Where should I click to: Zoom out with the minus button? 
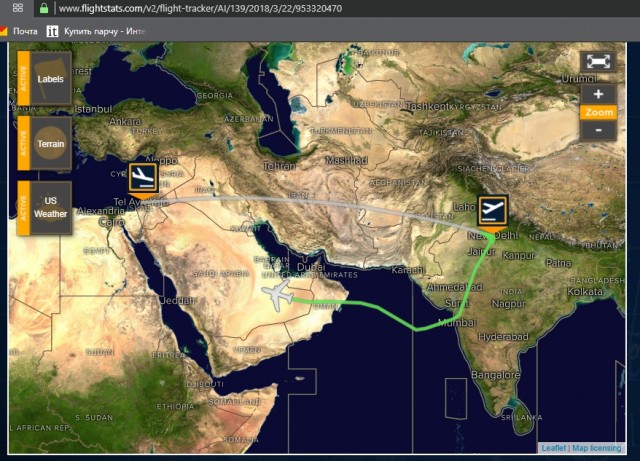coord(597,130)
